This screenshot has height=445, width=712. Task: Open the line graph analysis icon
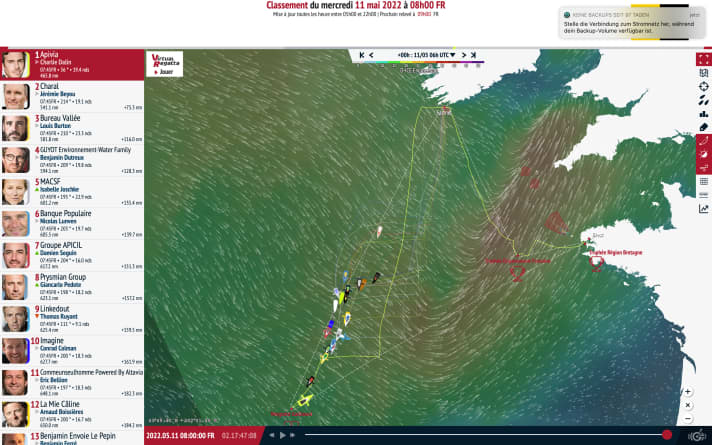tap(703, 209)
